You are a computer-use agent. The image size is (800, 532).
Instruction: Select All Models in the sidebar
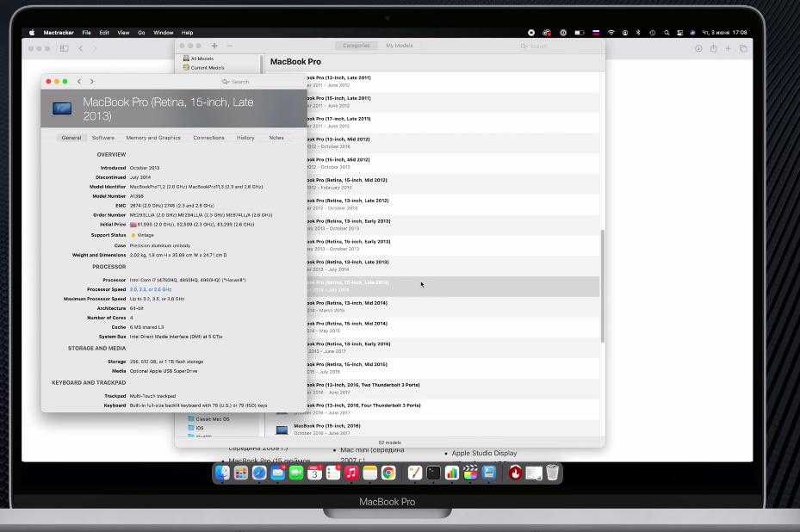pos(202,59)
